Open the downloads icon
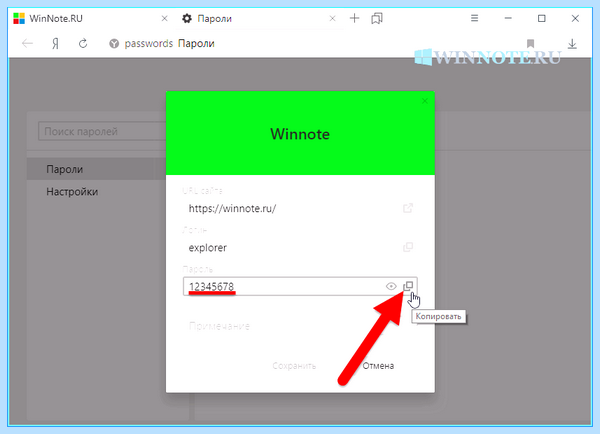 click(x=572, y=44)
